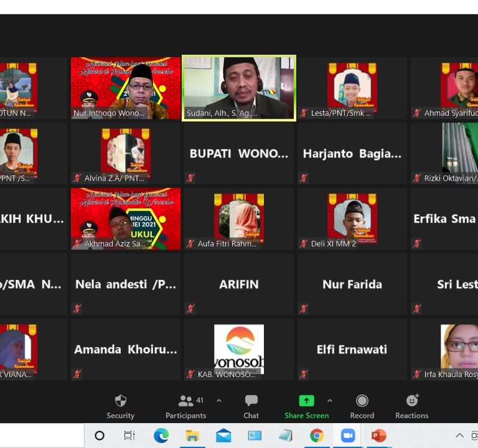Screen dimensions: 478x448
Task: Open File Explorer from the taskbar
Action: [192, 436]
